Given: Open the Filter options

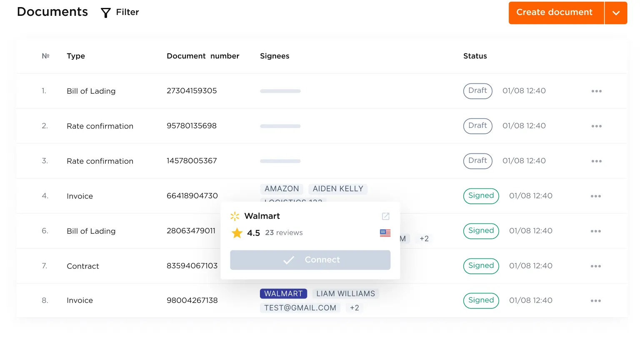Looking at the screenshot, I should (120, 12).
